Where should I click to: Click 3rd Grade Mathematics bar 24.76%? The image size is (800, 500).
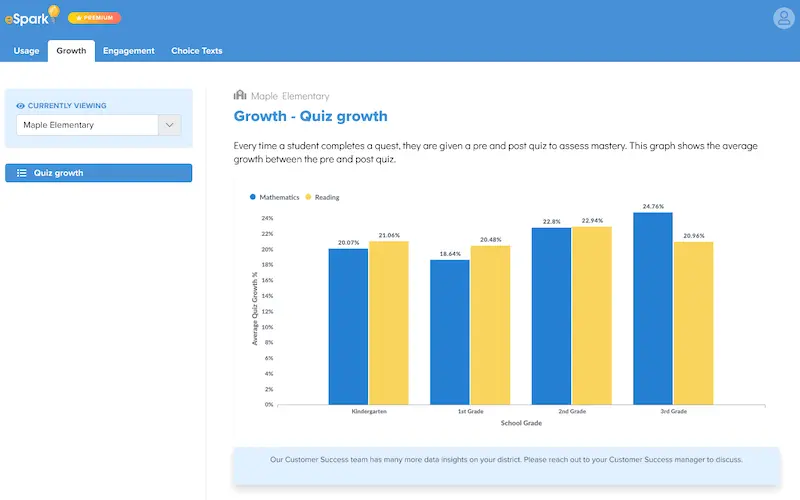[x=653, y=309]
